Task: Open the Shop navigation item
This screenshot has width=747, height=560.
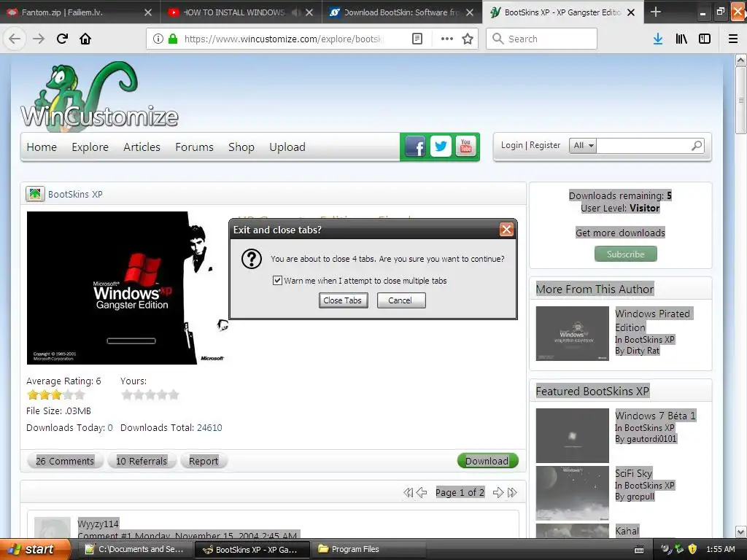Action: click(241, 147)
